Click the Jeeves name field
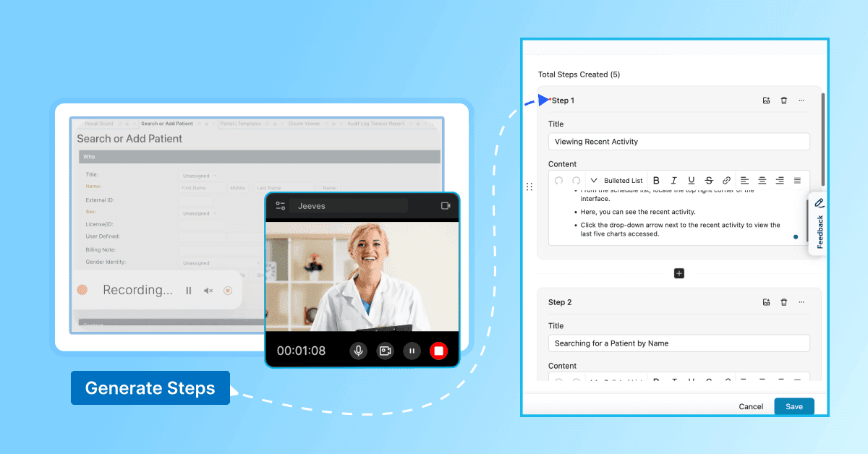This screenshot has height=454, width=868. pos(350,206)
